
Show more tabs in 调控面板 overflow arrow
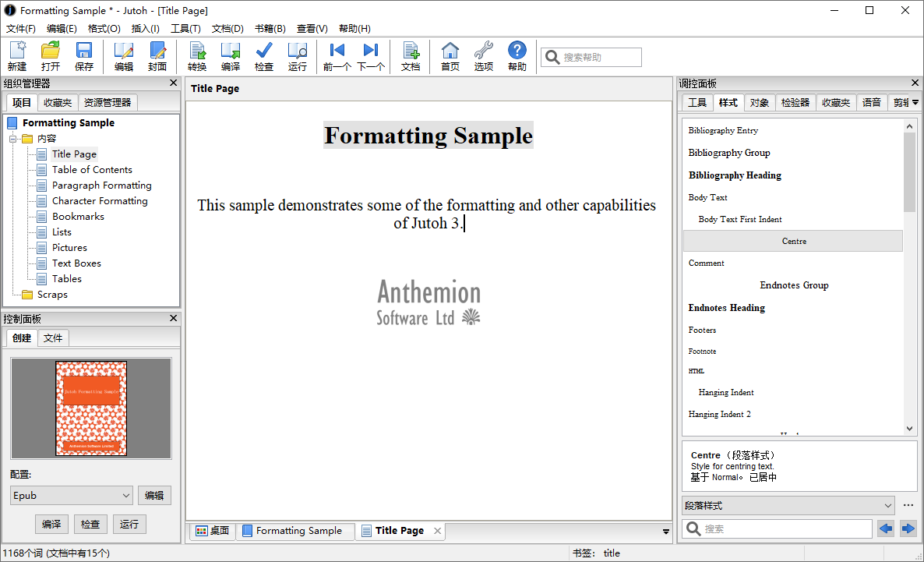(915, 103)
